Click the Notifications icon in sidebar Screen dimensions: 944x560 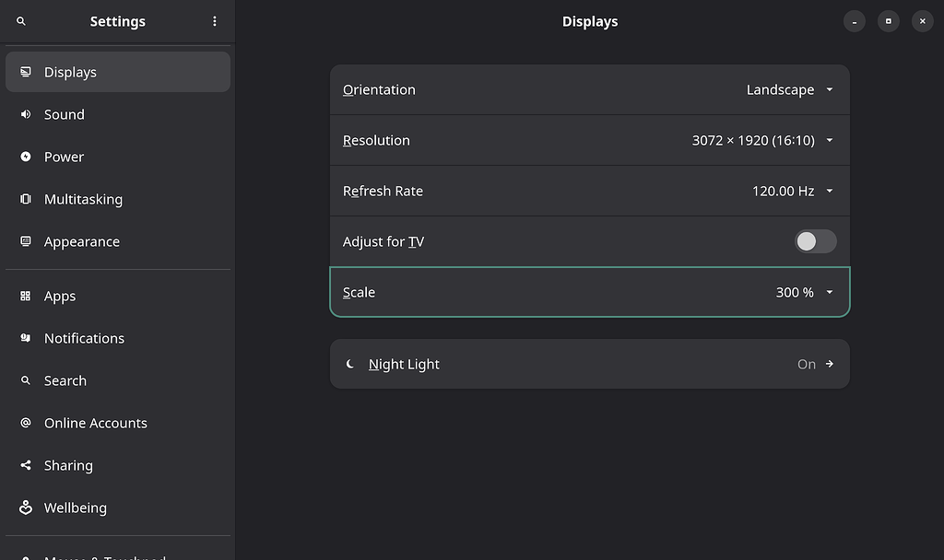point(26,338)
